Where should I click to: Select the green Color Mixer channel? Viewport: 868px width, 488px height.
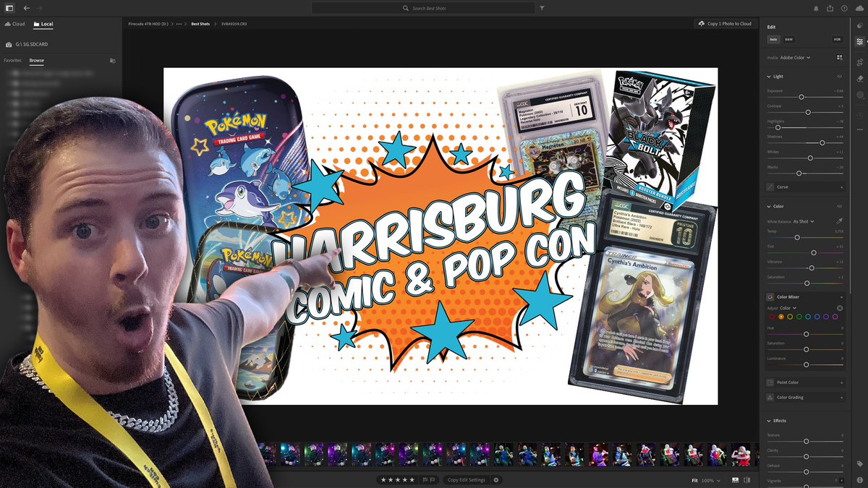coord(799,317)
